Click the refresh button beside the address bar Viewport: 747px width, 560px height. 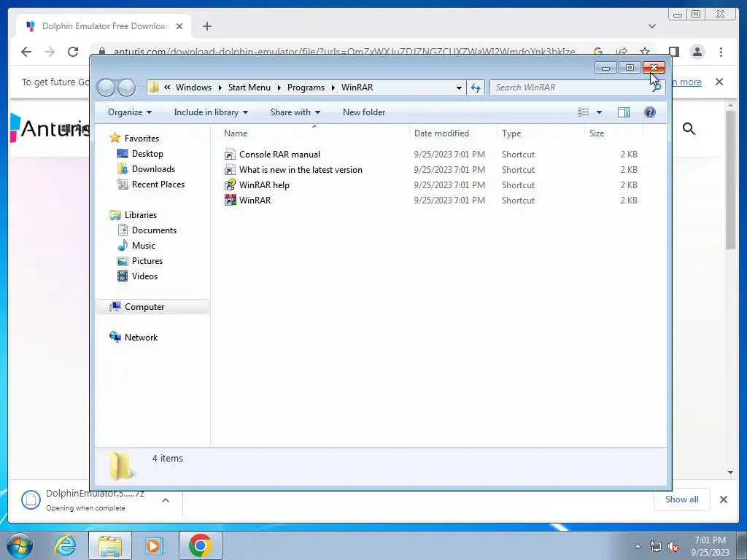(x=476, y=87)
